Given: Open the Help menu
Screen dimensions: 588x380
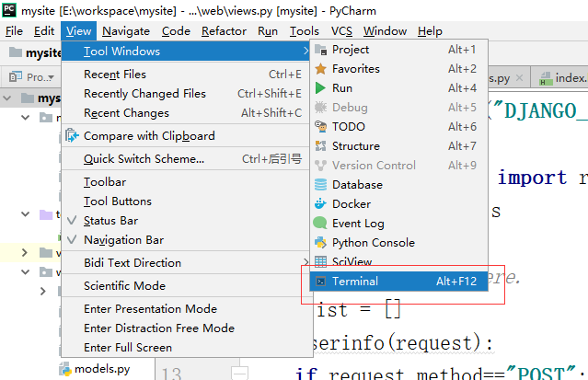Looking at the screenshot, I should coord(430,31).
